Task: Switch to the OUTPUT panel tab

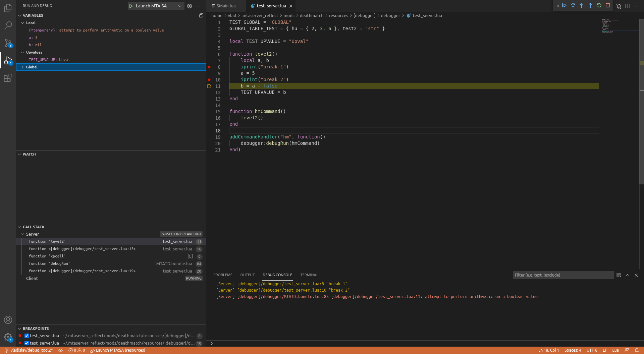Action: coord(248,275)
